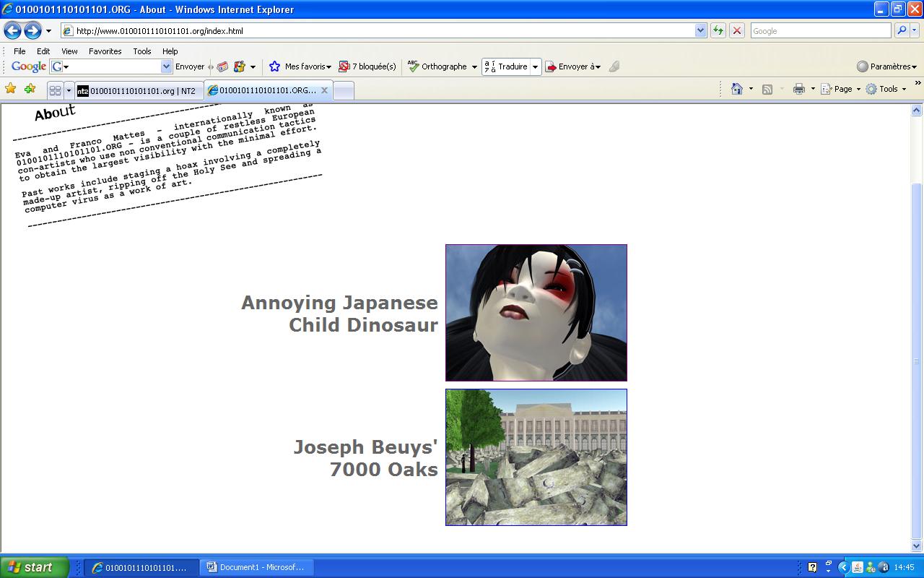924x578 pixels.
Task: Stop loading with the red X icon
Action: point(737,31)
